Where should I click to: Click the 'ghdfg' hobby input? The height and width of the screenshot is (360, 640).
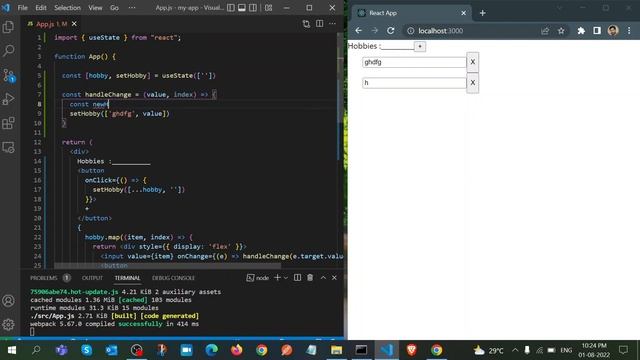coord(414,62)
